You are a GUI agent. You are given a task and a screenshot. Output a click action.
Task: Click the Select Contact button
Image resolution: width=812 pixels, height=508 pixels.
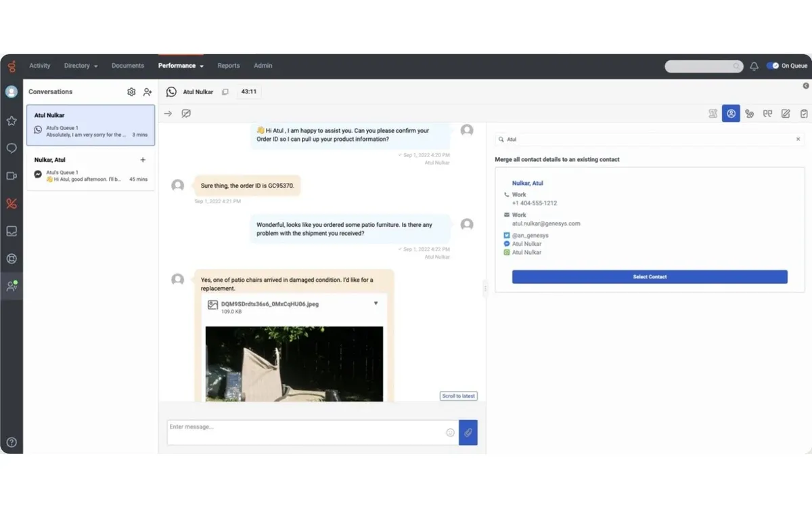tap(650, 277)
